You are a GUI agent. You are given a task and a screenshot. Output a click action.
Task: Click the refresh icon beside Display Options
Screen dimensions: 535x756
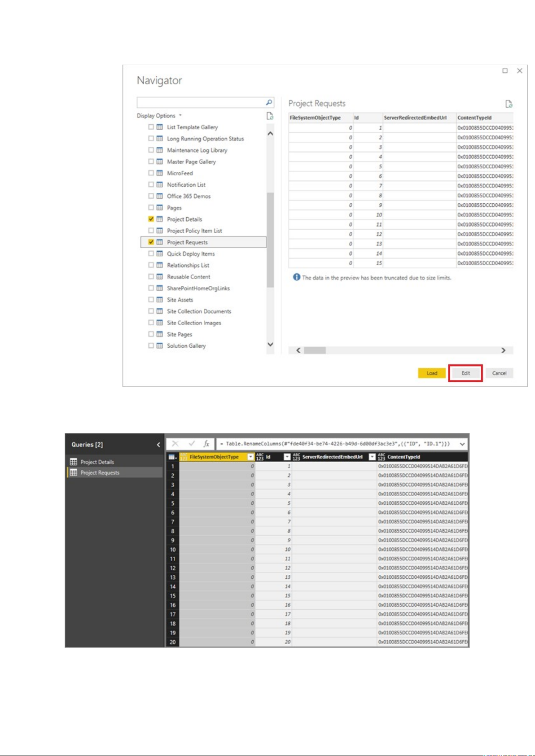pyautogui.click(x=270, y=116)
